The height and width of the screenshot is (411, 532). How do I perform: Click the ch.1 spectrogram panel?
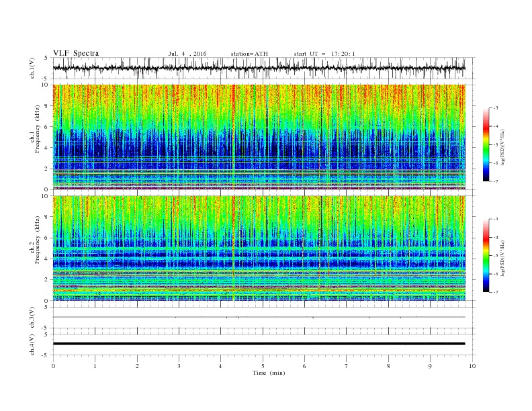pos(259,137)
